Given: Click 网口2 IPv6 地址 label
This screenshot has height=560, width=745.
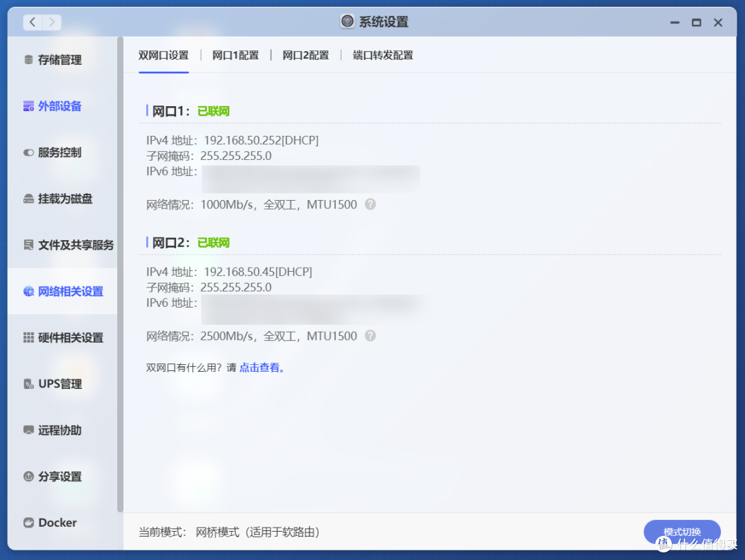Looking at the screenshot, I should click(172, 303).
